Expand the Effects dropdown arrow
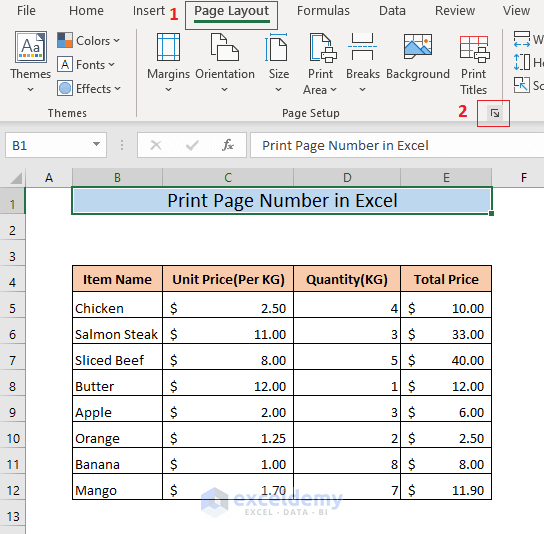544x534 pixels. [x=118, y=88]
